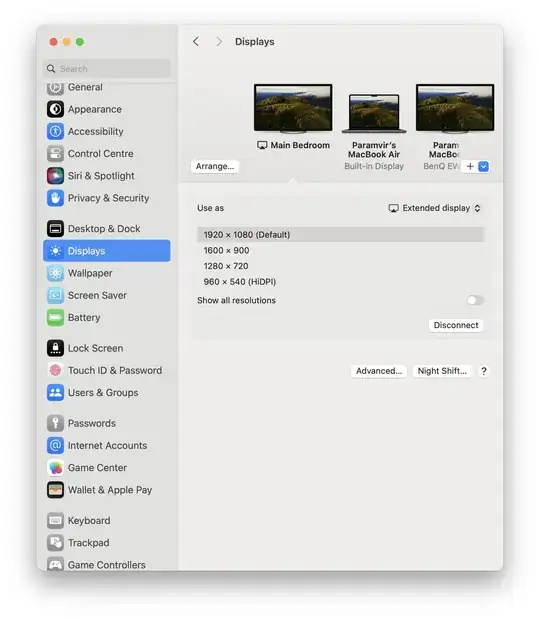Open Control Centre label
The height and width of the screenshot is (619, 540).
(101, 154)
